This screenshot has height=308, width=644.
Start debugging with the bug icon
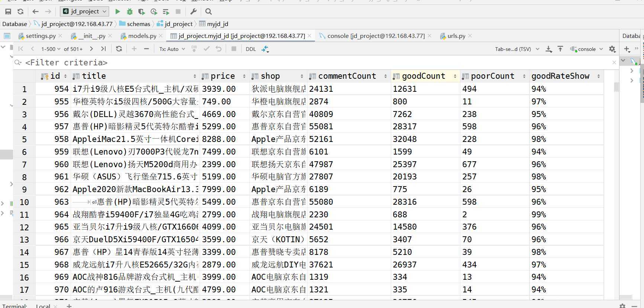pyautogui.click(x=129, y=12)
